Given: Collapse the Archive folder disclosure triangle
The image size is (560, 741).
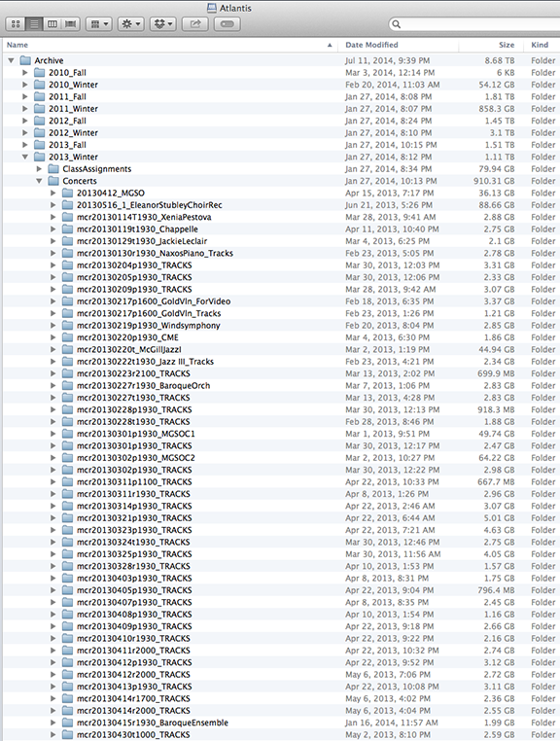Looking at the screenshot, I should click(x=12, y=60).
